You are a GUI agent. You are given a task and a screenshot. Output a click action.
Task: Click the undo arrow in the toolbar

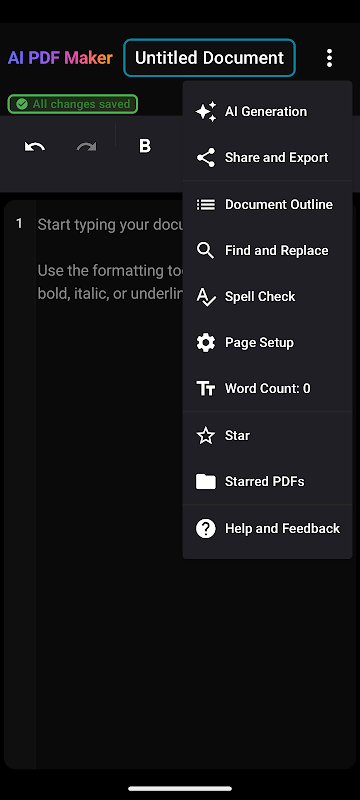click(35, 147)
